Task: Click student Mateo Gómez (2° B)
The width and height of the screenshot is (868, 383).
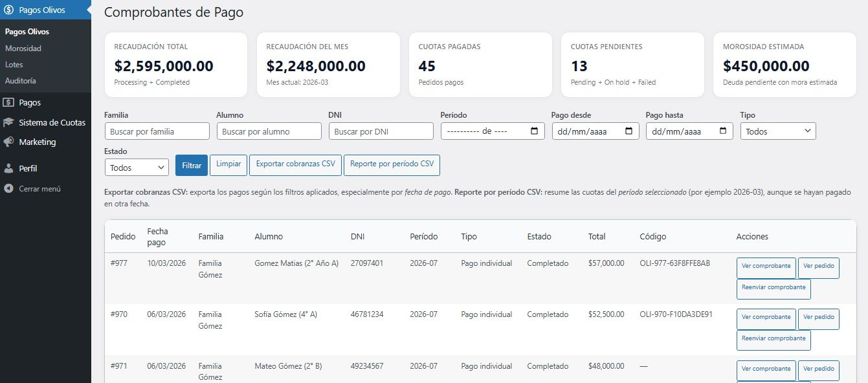Action: tap(288, 366)
